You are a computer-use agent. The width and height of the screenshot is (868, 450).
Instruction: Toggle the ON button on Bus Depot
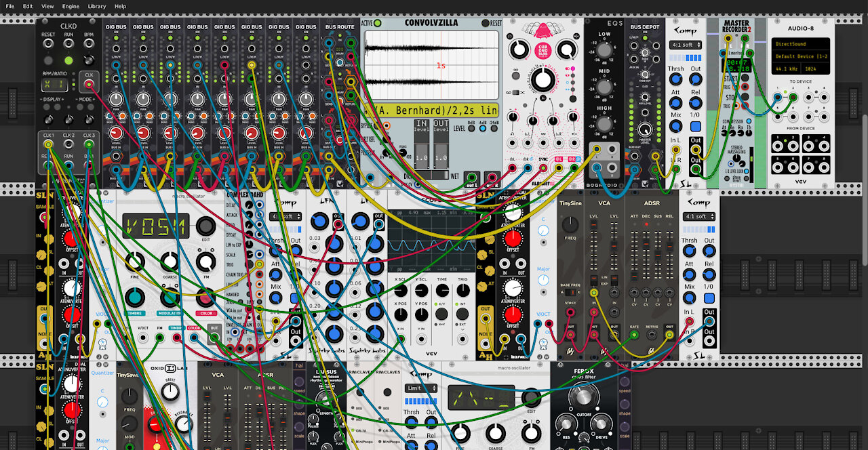tap(645, 38)
